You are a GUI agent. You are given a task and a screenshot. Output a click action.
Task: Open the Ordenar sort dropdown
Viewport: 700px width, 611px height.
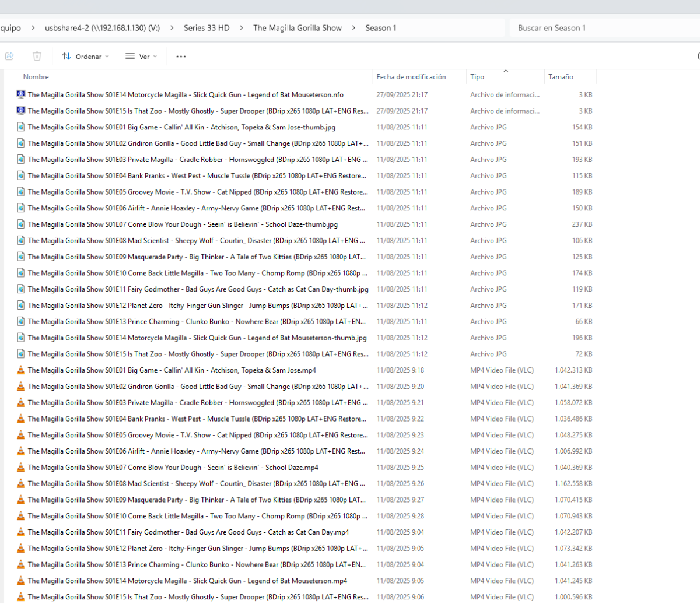pos(85,57)
